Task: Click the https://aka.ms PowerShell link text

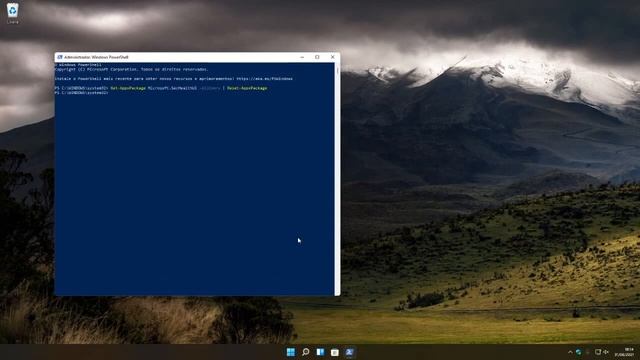Action: click(264, 79)
